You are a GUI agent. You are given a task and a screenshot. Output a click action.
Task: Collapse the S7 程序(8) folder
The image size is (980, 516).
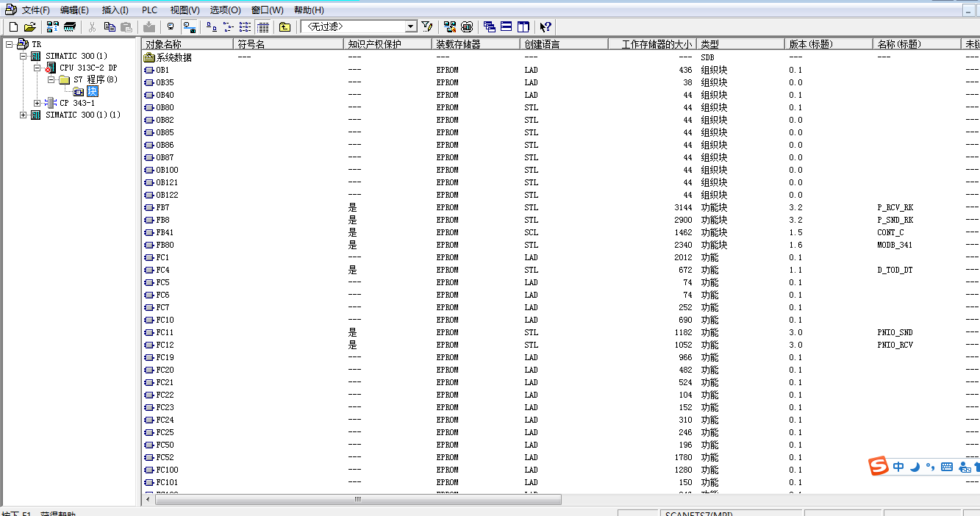click(51, 79)
